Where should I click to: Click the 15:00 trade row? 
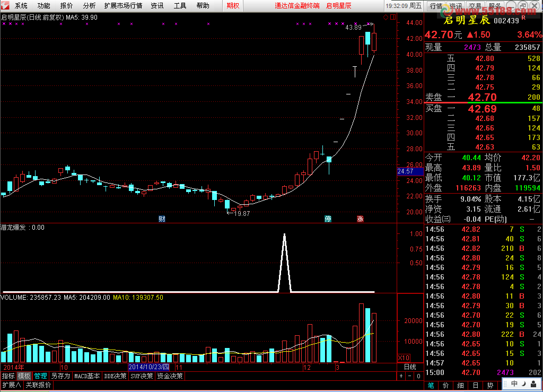click(484, 372)
